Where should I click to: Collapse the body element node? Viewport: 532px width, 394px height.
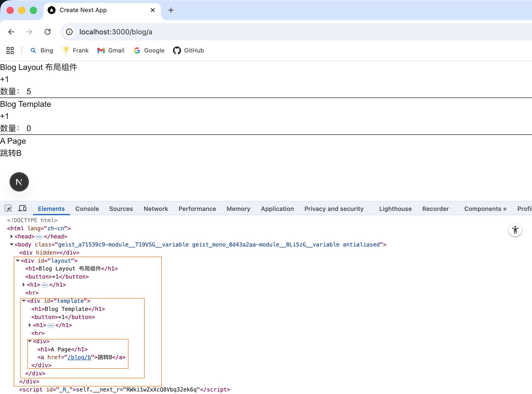(x=11, y=244)
